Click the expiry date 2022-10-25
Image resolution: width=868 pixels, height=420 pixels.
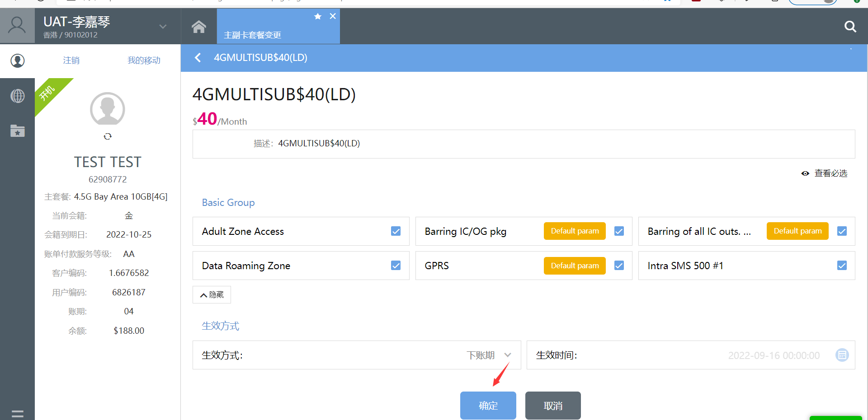(x=129, y=235)
